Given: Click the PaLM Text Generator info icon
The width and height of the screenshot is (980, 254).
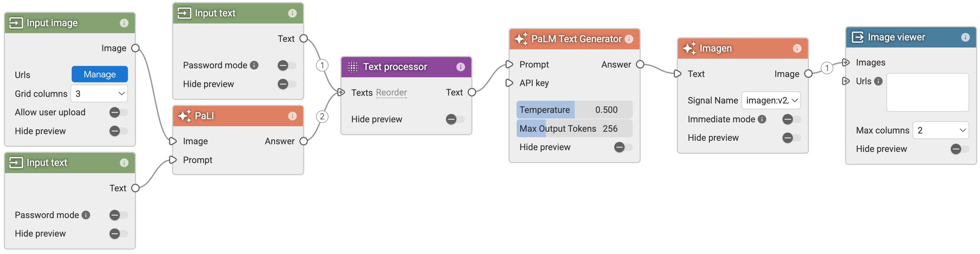Looking at the screenshot, I should point(629,39).
